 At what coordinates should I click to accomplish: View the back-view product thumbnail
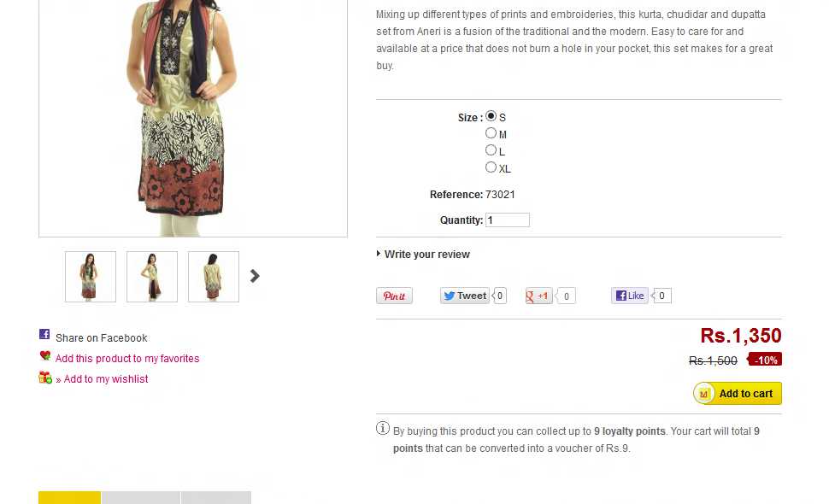pyautogui.click(x=213, y=277)
